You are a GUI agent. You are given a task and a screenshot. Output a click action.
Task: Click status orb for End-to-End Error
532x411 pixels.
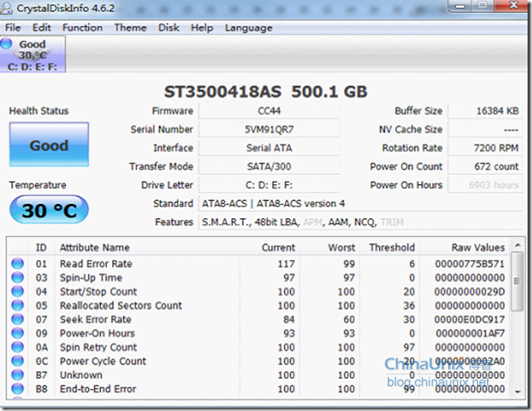[17, 389]
